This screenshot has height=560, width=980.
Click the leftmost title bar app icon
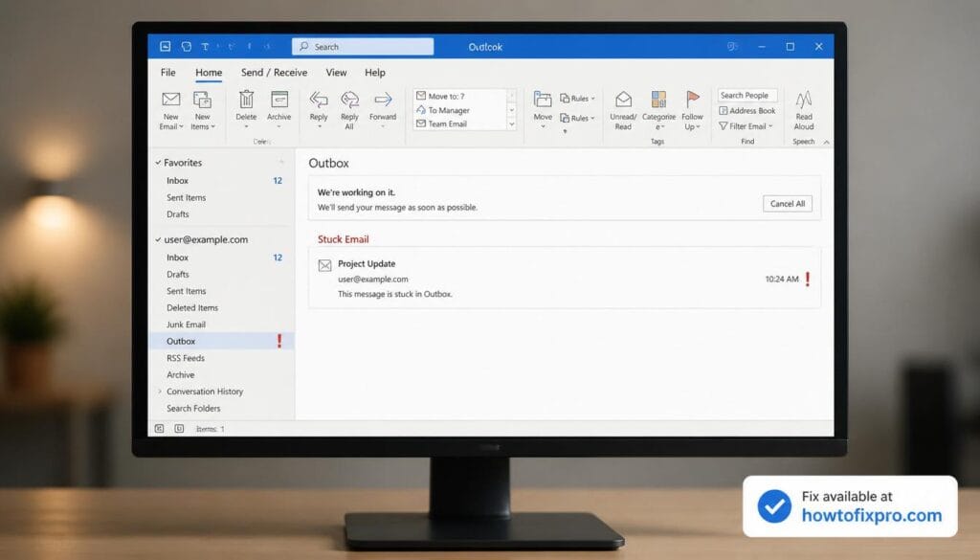165,46
